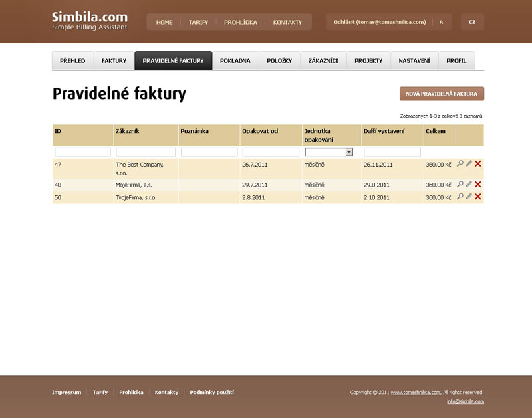This screenshot has height=418, width=532.
Task: Edit recurring invoice 50 with pencil
Action: pyautogui.click(x=469, y=196)
